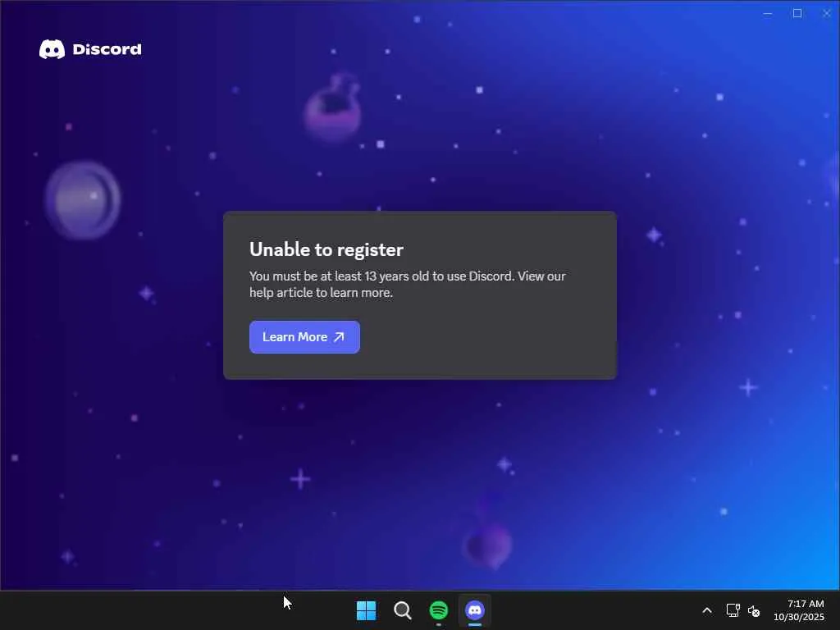
Task: Click text "You must be at least 13 years old"
Action: click(x=340, y=276)
